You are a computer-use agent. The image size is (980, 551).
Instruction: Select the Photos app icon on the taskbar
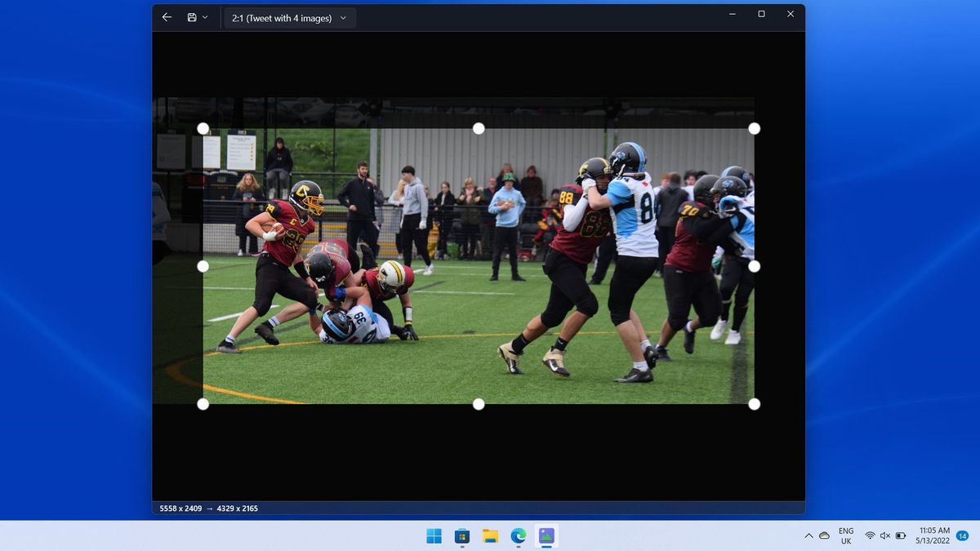pos(546,536)
